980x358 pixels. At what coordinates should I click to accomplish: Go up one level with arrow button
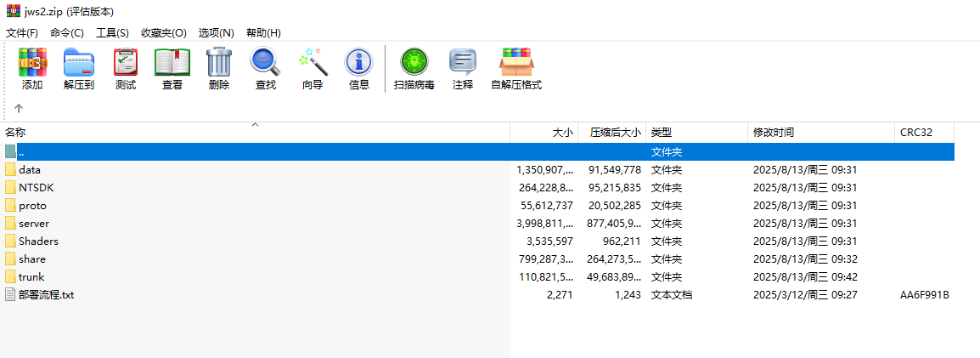coord(19,109)
